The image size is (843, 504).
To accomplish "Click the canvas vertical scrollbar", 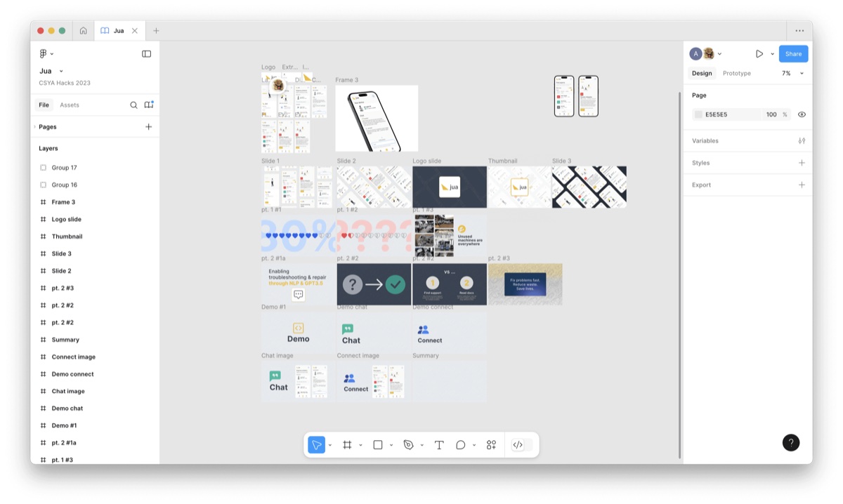I will pos(679,274).
